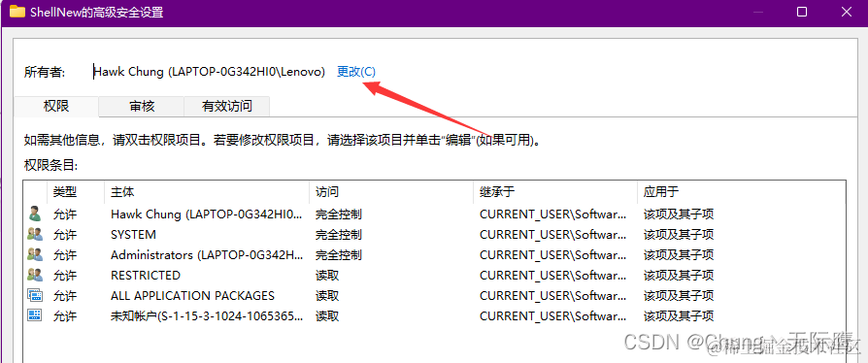Click the ALL APPLICATION PACKAGES icon
The width and height of the screenshot is (868, 363).
35,295
